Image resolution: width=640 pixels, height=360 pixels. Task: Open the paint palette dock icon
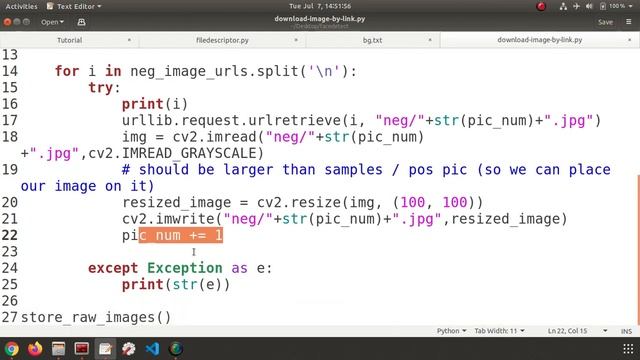[x=129, y=349]
